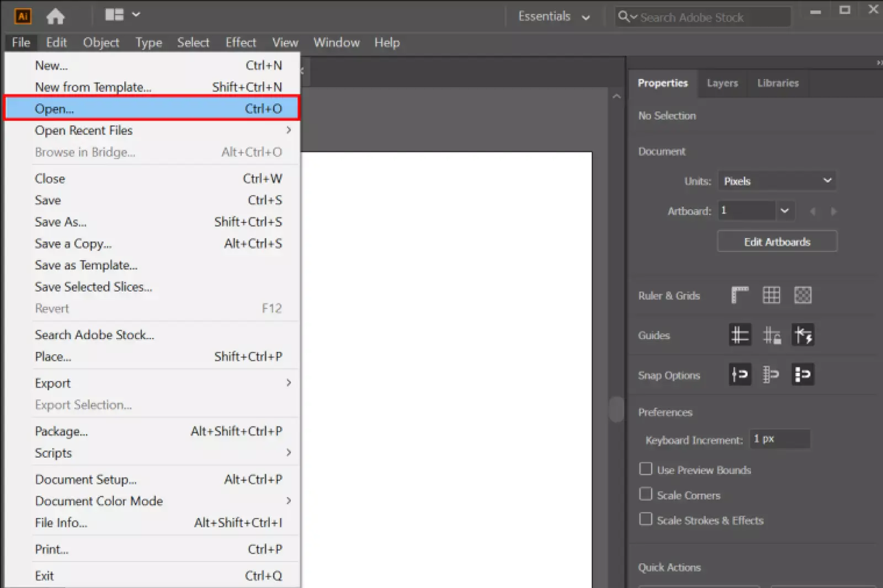The width and height of the screenshot is (883, 588).
Task: Open the Type menu
Action: pyautogui.click(x=148, y=42)
